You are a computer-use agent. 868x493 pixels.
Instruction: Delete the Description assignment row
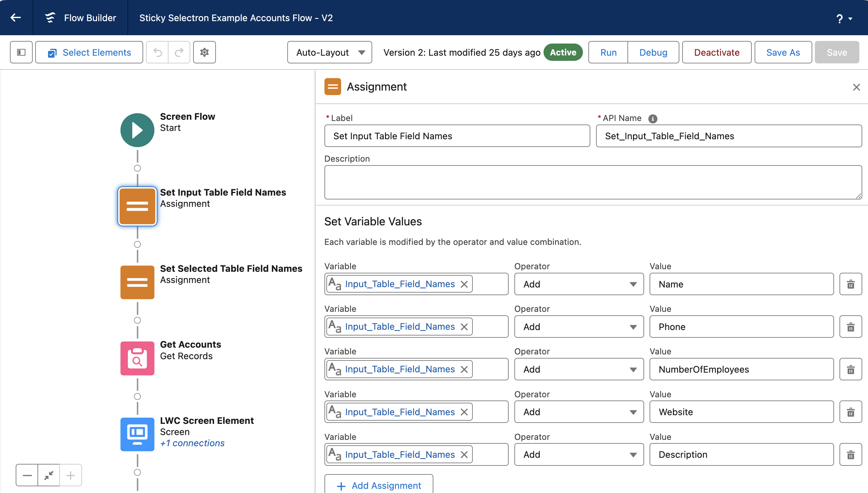[x=850, y=455]
